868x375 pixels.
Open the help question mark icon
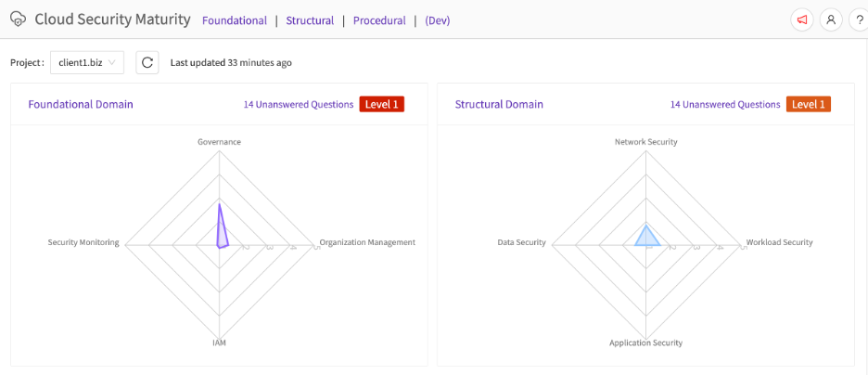click(859, 19)
